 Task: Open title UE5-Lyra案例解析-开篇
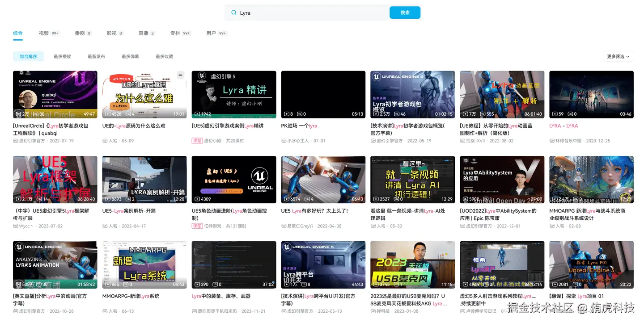(129, 211)
